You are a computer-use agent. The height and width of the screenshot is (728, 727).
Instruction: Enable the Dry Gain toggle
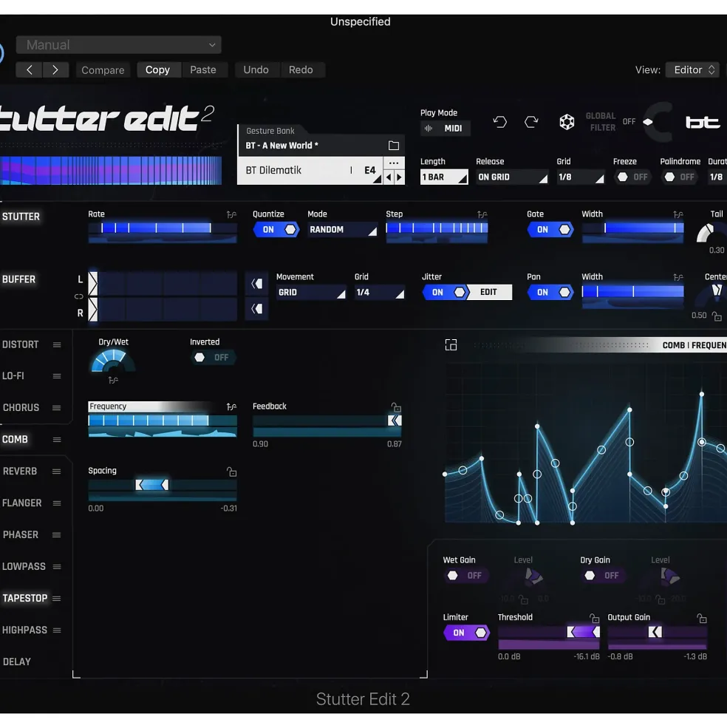click(603, 576)
